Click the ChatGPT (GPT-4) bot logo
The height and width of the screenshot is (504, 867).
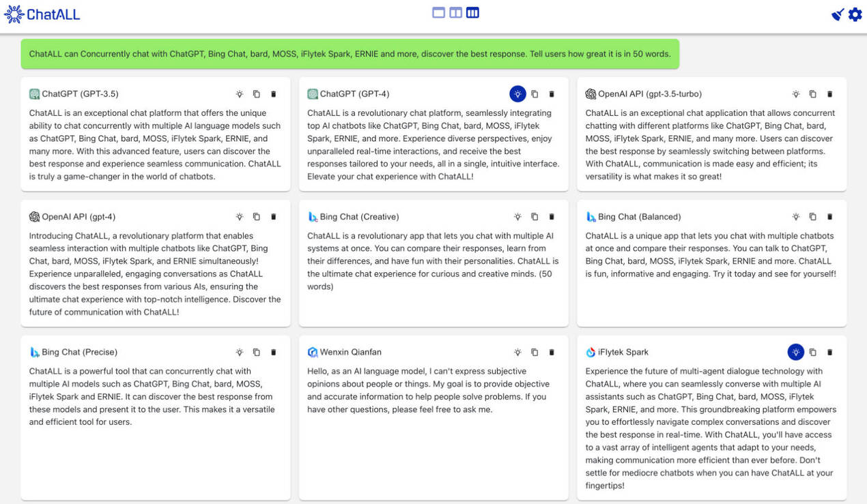313,94
